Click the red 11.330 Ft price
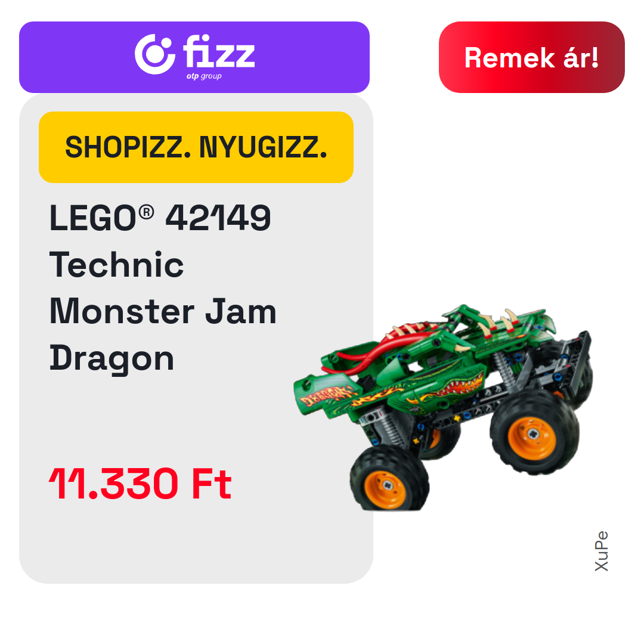644x644 pixels. (140, 484)
